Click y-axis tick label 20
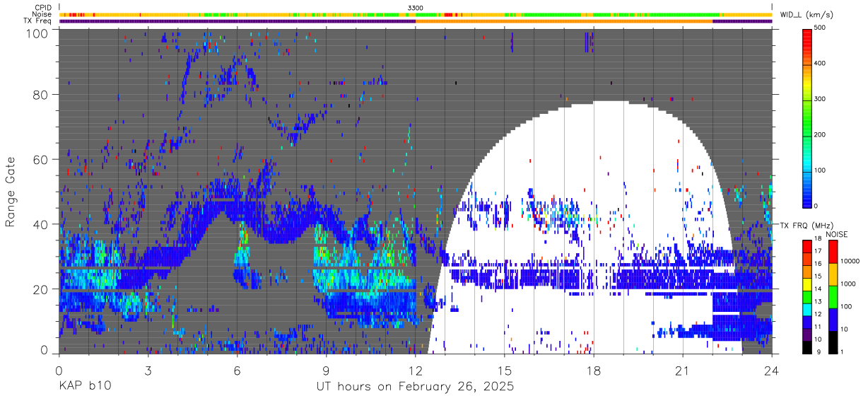The width and height of the screenshot is (868, 401). pos(40,289)
